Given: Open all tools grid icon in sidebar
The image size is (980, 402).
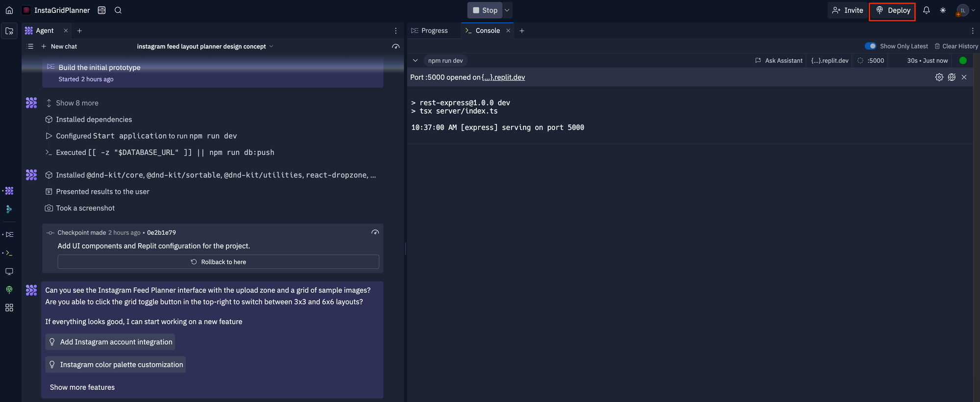Looking at the screenshot, I should click(x=9, y=308).
